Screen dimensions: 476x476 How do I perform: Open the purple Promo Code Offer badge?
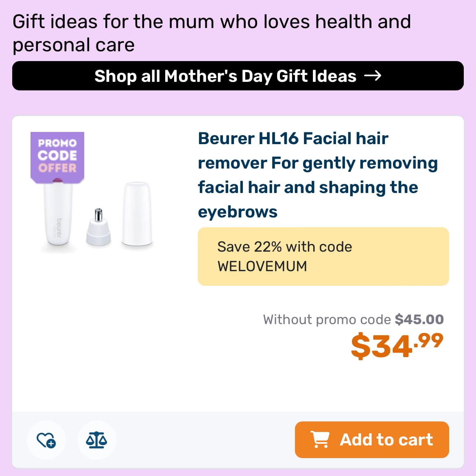[x=57, y=158]
